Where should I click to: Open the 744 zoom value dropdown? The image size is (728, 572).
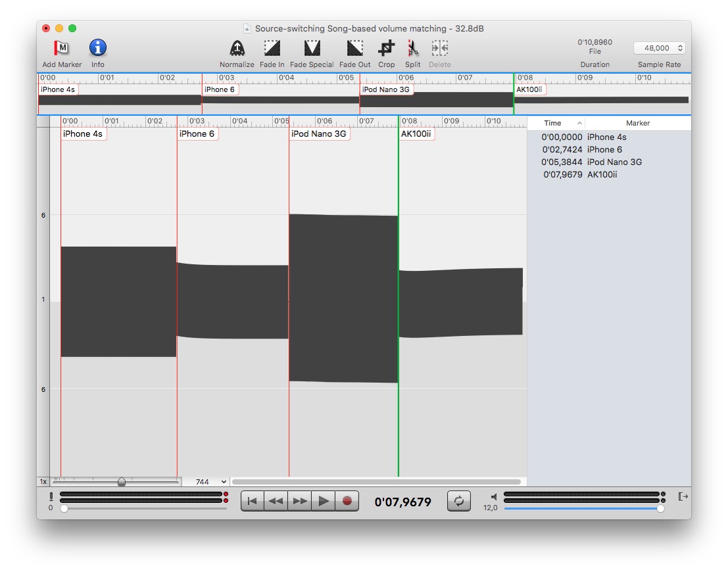click(210, 481)
